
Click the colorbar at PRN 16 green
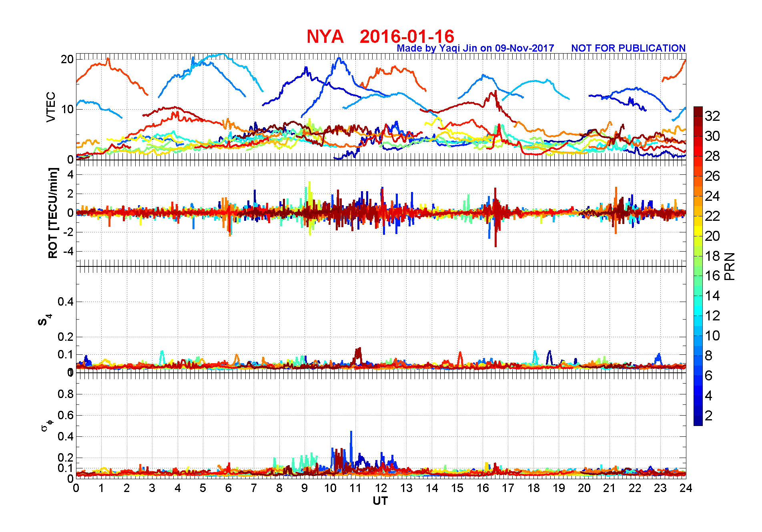(698, 276)
